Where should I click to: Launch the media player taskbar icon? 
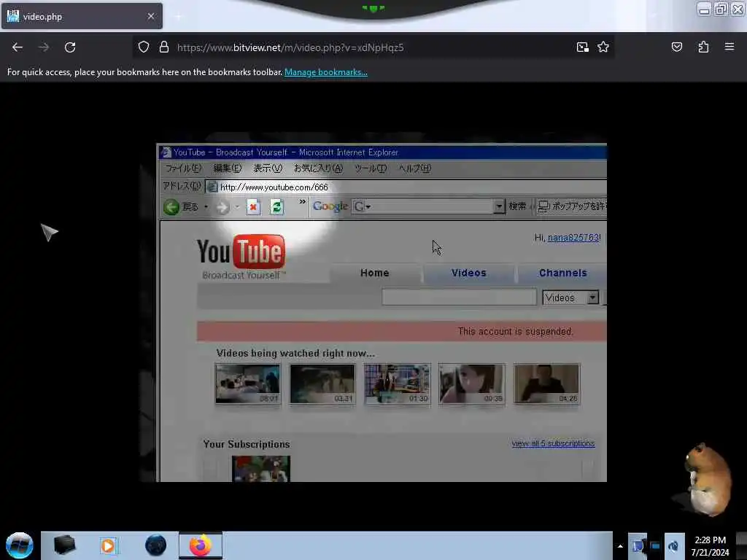(x=108, y=545)
